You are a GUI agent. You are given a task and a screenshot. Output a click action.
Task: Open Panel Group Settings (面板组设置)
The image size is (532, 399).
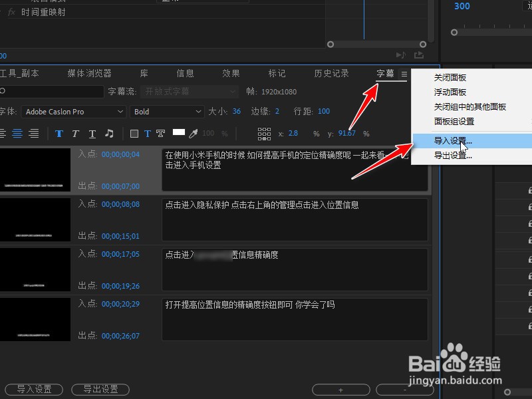tap(454, 122)
